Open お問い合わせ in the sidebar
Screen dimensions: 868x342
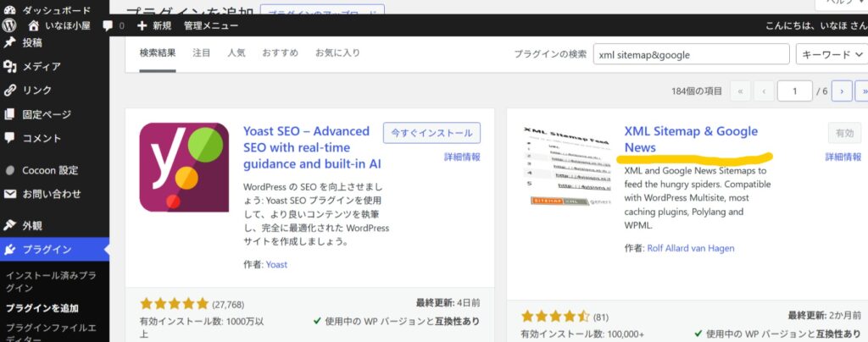(52, 194)
